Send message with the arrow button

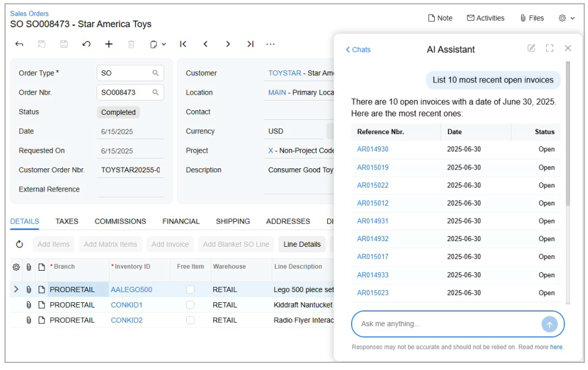tap(549, 324)
